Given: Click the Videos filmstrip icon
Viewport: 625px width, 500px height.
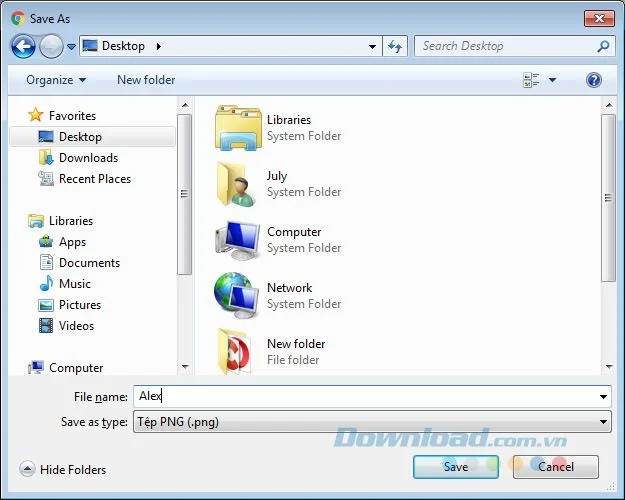Looking at the screenshot, I should (x=46, y=325).
